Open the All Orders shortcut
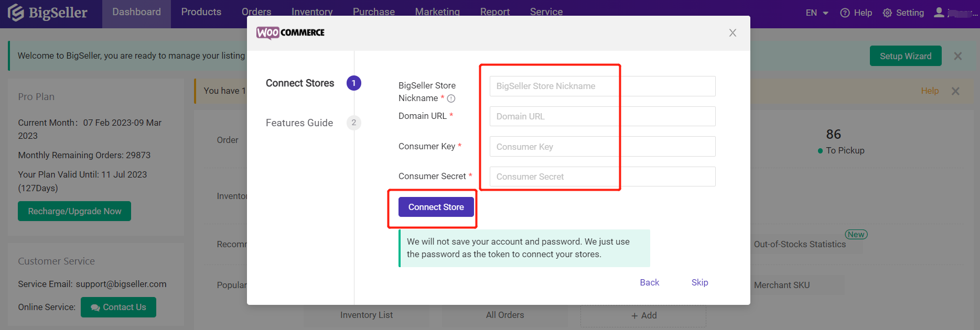This screenshot has width=980, height=330. click(505, 315)
